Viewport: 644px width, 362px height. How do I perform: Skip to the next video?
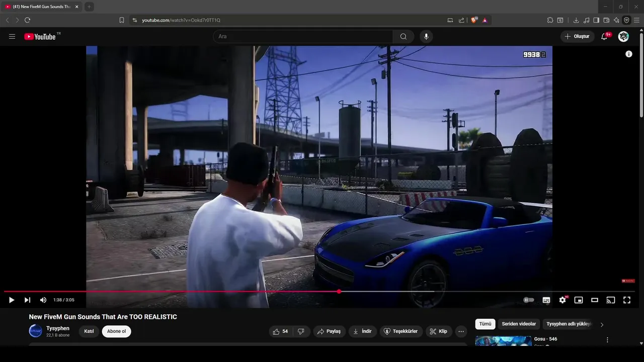click(x=27, y=300)
